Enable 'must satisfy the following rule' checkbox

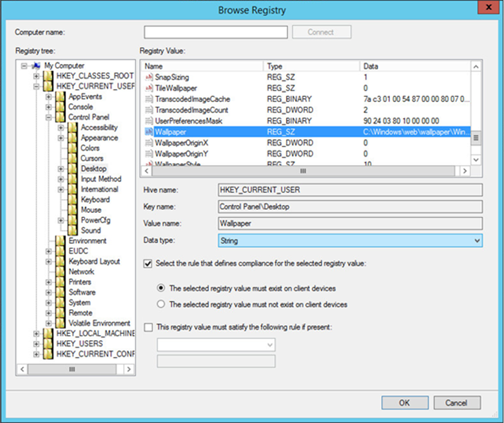click(148, 327)
